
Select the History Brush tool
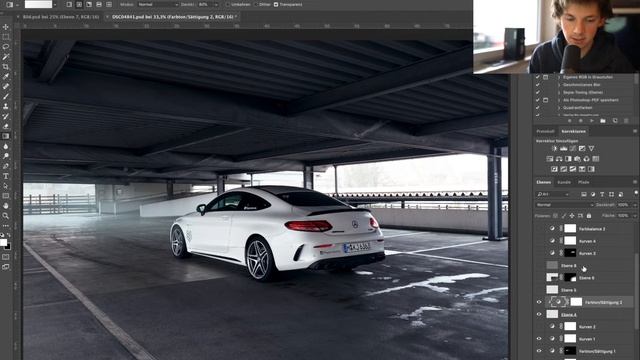(6, 116)
